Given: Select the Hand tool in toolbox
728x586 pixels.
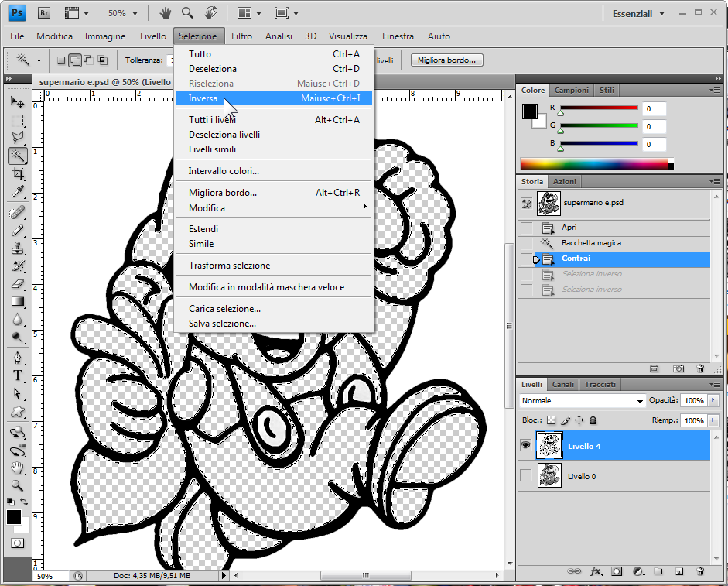Looking at the screenshot, I should coord(18,468).
